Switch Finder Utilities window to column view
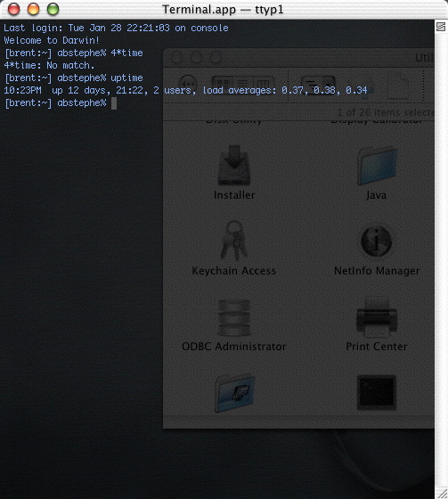 coord(263,84)
